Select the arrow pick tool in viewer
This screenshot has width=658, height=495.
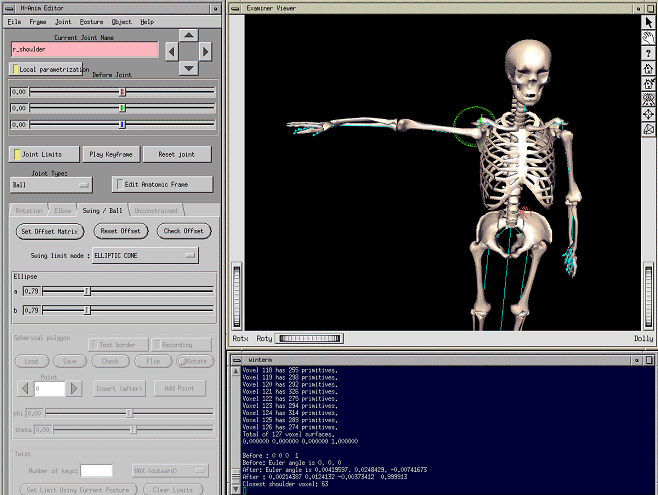(649, 22)
